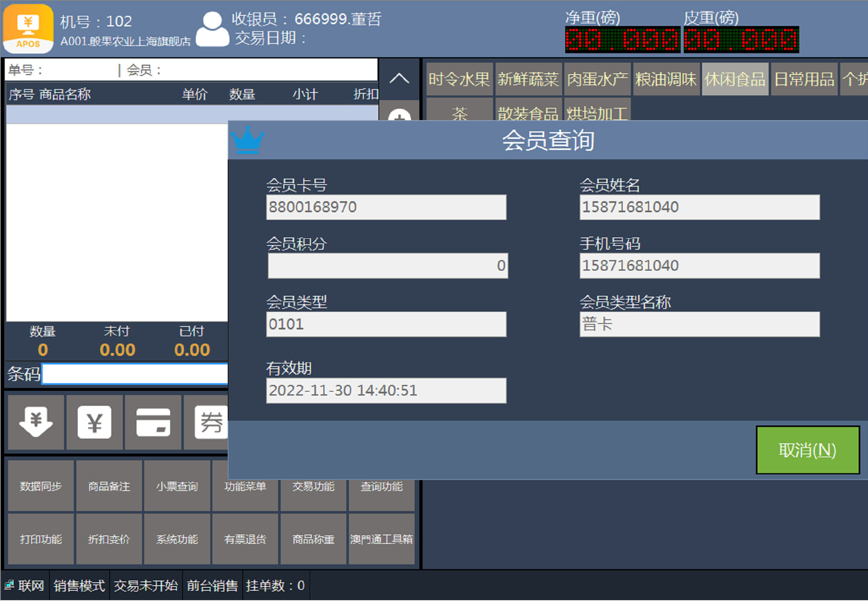Image resolution: width=868 pixels, height=601 pixels.
Task: Click the 折扣变价 discount button
Action: tap(109, 539)
